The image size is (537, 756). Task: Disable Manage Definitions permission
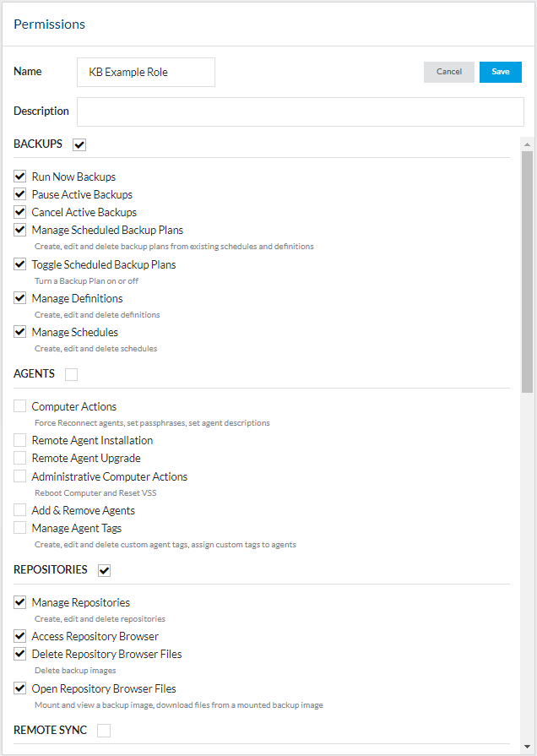click(20, 298)
